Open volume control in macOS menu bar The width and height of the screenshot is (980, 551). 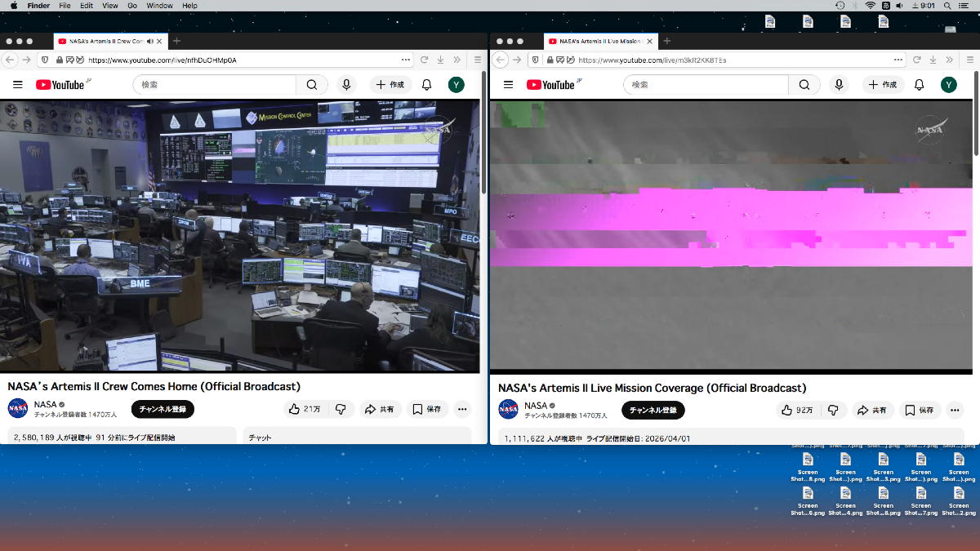click(899, 6)
